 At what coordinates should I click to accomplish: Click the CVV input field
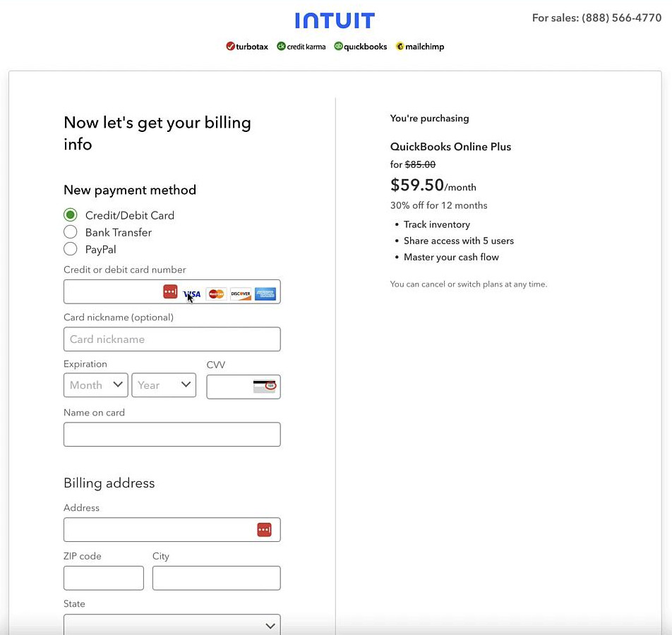244,387
